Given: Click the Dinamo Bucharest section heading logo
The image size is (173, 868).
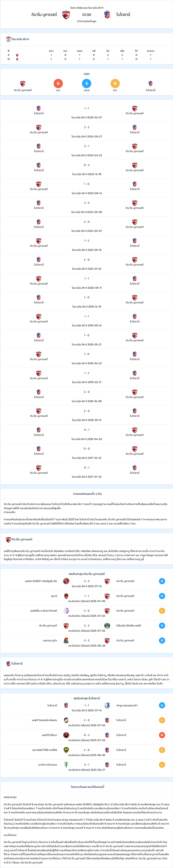Looking at the screenshot, I should click(x=8, y=540).
